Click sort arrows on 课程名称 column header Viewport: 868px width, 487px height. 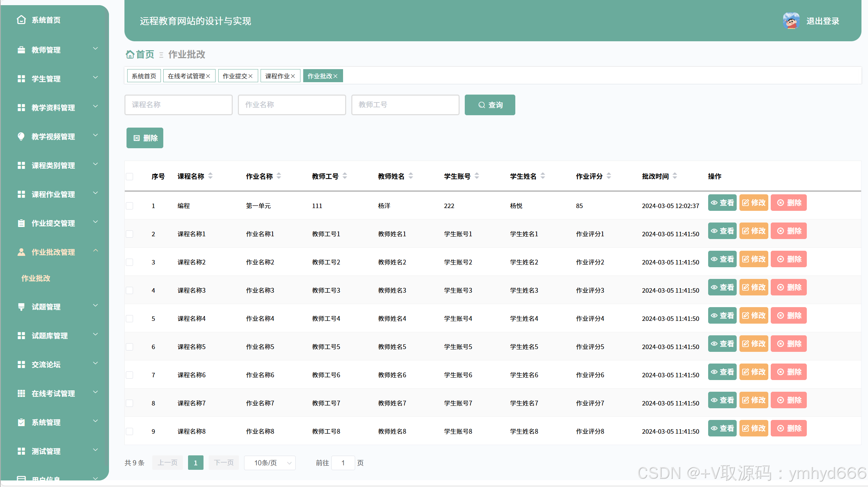pos(210,176)
